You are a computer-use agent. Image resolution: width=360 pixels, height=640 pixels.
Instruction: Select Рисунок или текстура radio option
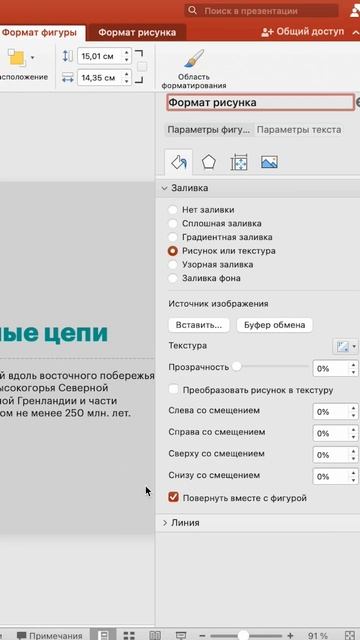(x=173, y=251)
